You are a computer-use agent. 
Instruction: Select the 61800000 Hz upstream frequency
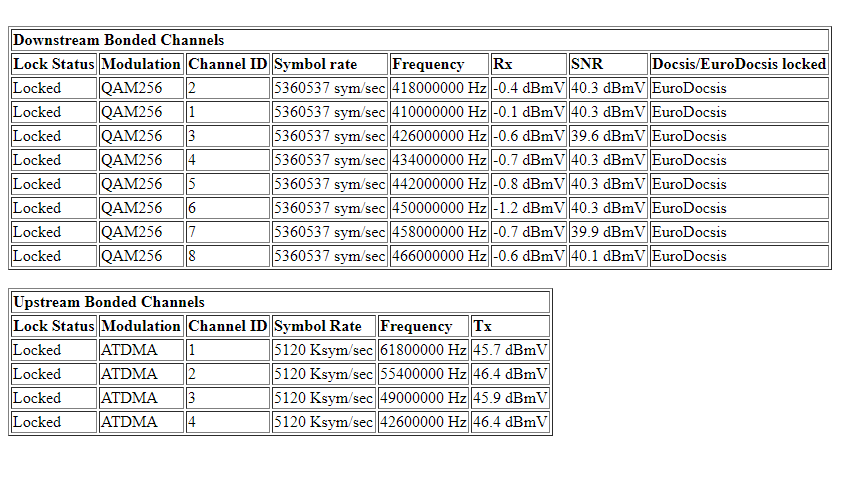(423, 350)
